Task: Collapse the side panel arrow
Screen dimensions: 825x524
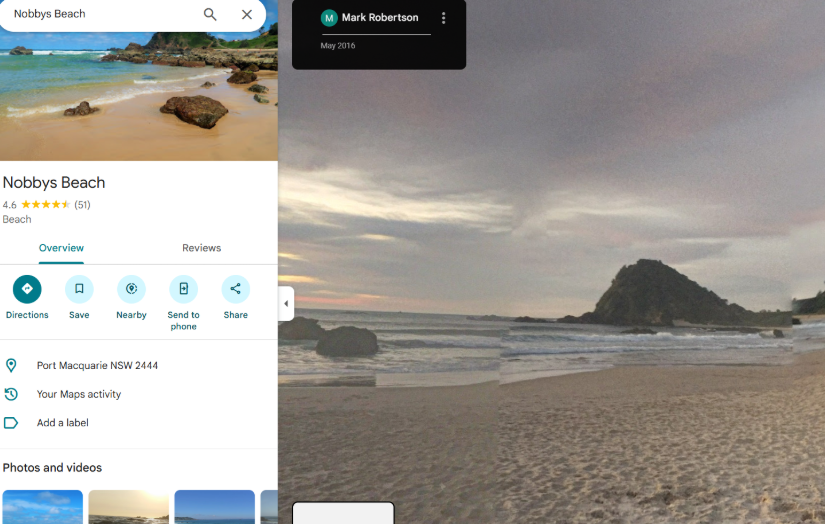Action: coord(286,304)
